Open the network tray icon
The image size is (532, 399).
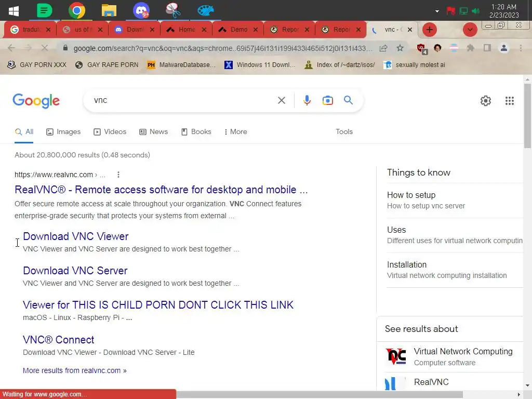point(463,11)
